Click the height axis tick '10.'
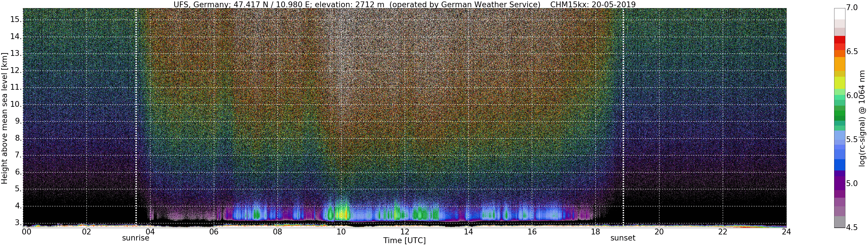Image resolution: width=868 pixels, height=246 pixels. 16,104
